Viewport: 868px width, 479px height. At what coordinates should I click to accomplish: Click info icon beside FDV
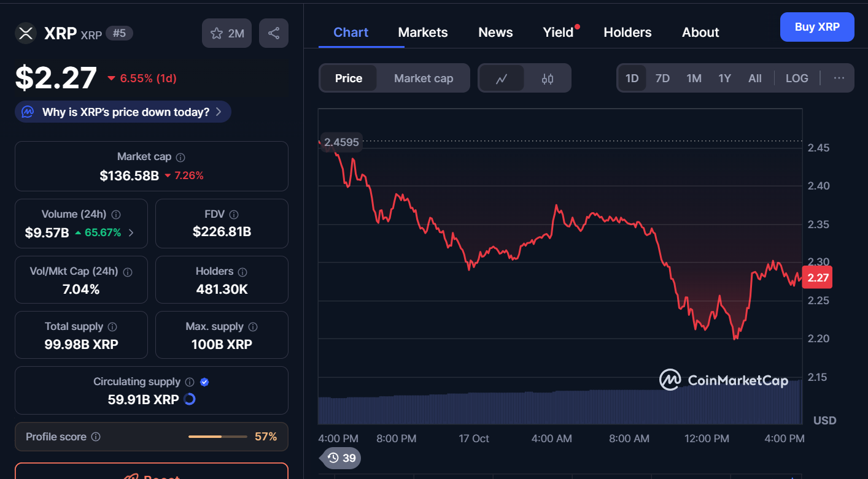pyautogui.click(x=234, y=215)
